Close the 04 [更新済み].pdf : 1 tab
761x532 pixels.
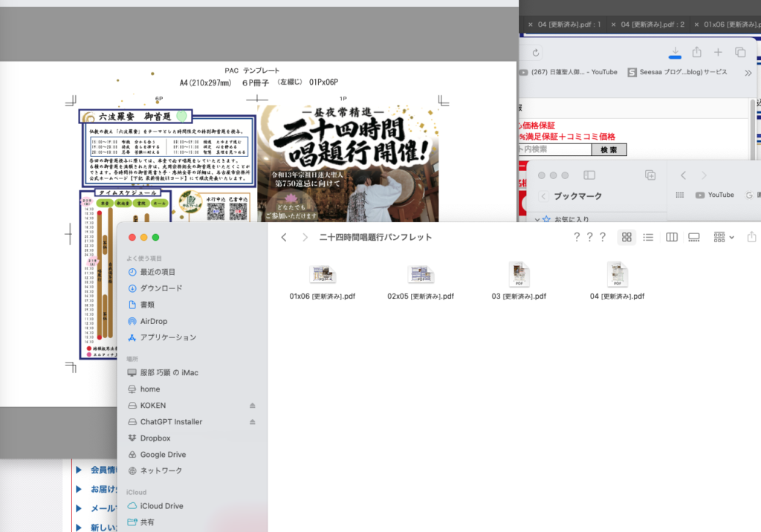coord(530,25)
